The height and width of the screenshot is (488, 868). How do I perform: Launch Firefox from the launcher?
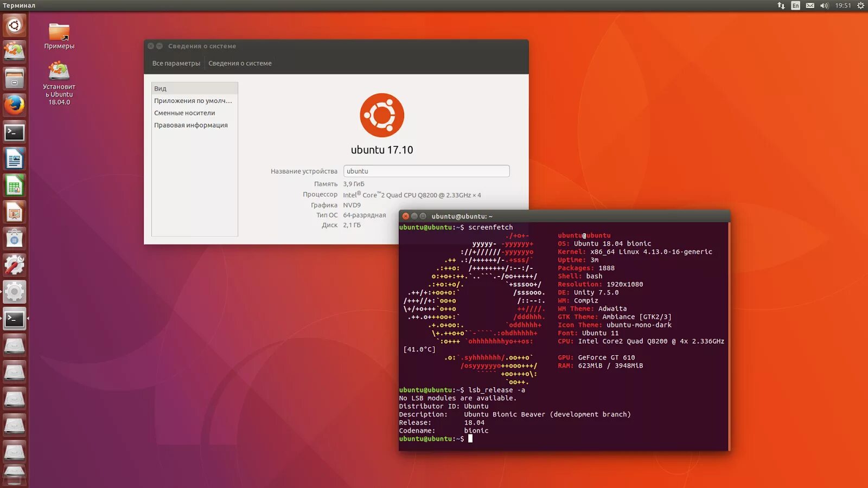tap(14, 105)
